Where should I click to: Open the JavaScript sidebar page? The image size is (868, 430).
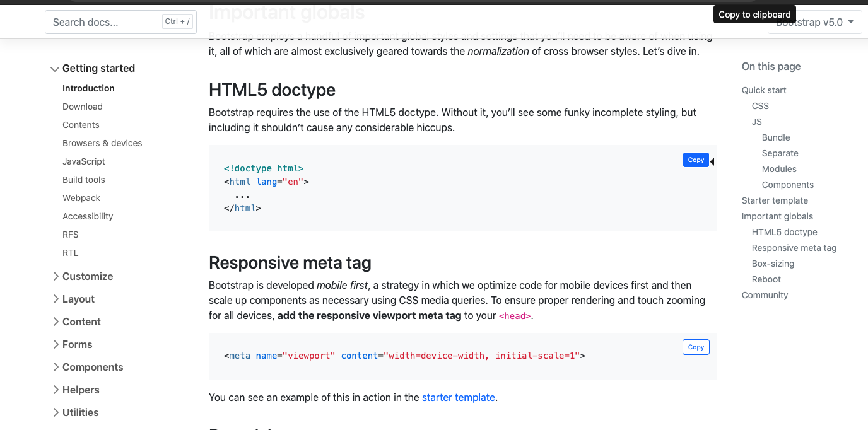click(x=84, y=161)
